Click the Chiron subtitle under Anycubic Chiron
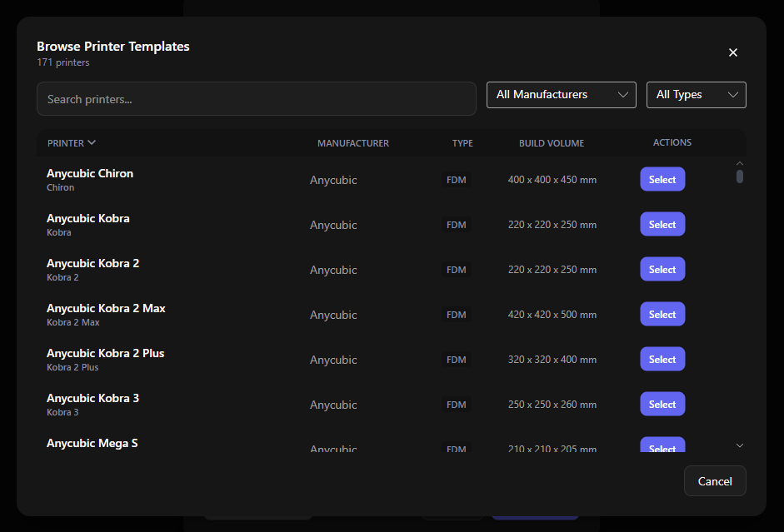Image resolution: width=784 pixels, height=532 pixels. 61,187
